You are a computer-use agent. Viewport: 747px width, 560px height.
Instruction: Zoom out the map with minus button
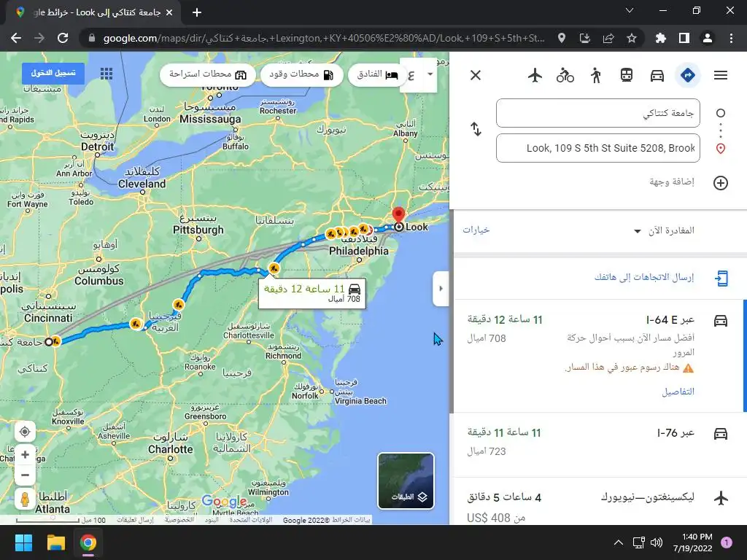click(x=25, y=475)
